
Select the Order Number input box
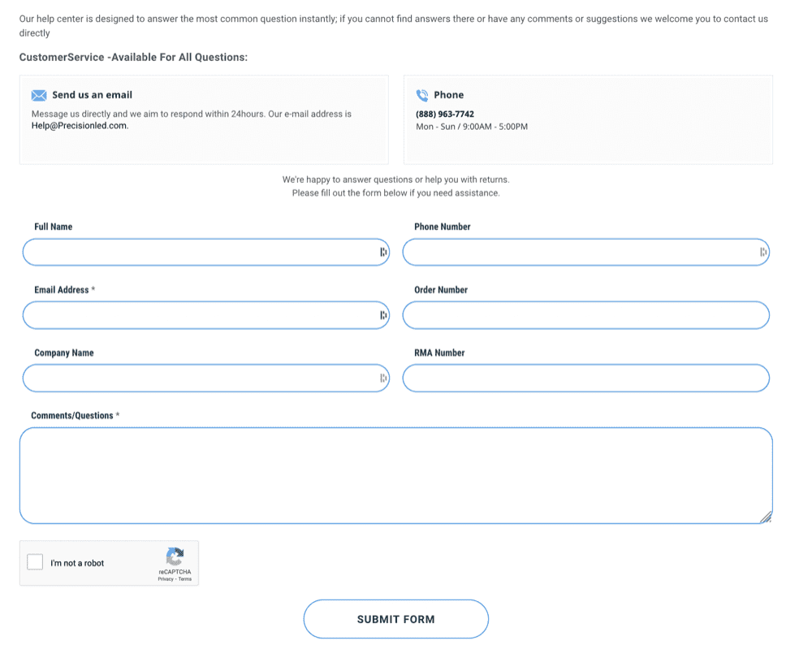[x=585, y=315]
